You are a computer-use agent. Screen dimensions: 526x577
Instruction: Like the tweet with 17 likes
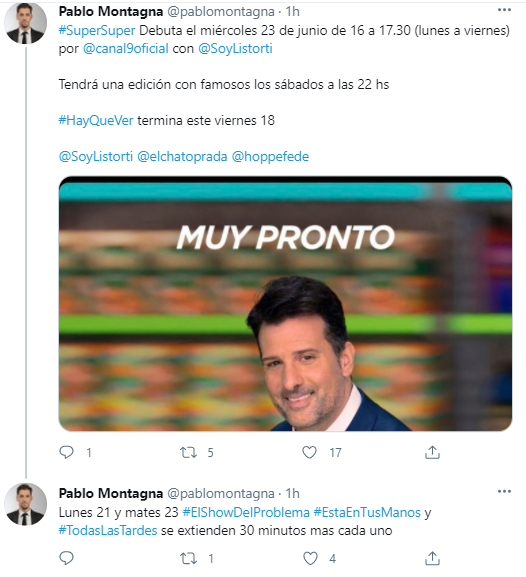pos(309,452)
